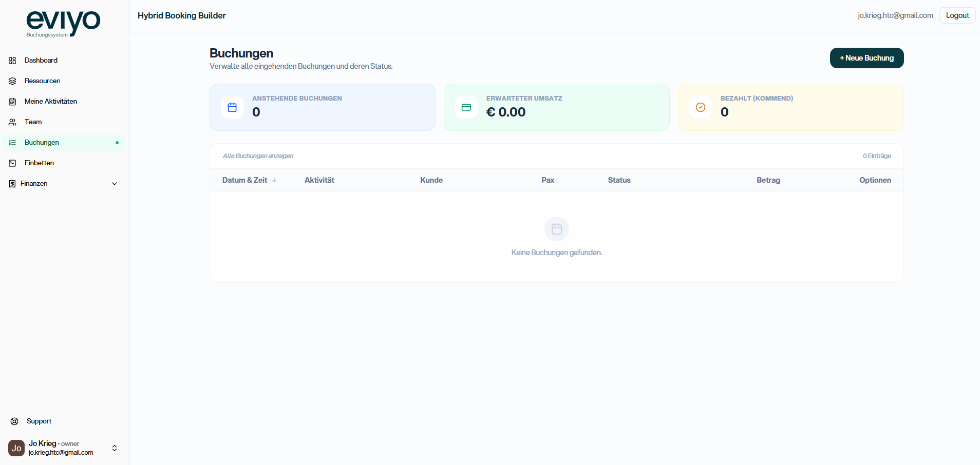980x465 pixels.
Task: Click the Alle Buchungen anzeigen filter field
Action: [258, 156]
